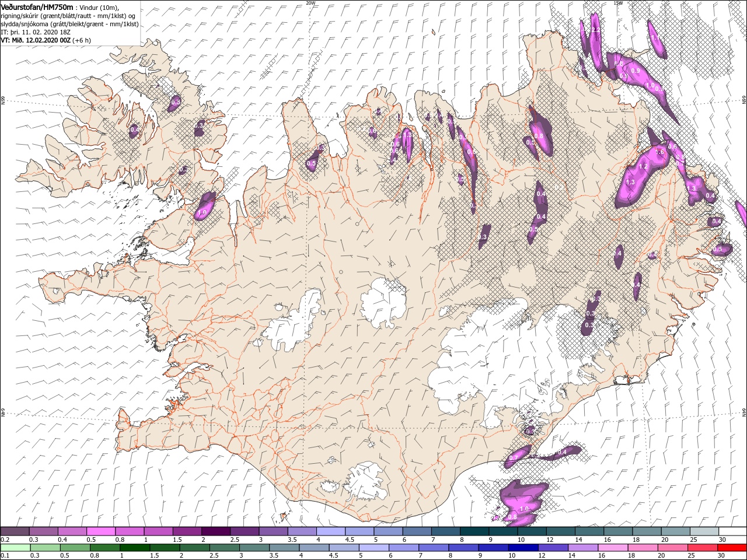Click the bright pink snow swatch between 0.5 and 0.8
747x560 pixels.
(101, 531)
